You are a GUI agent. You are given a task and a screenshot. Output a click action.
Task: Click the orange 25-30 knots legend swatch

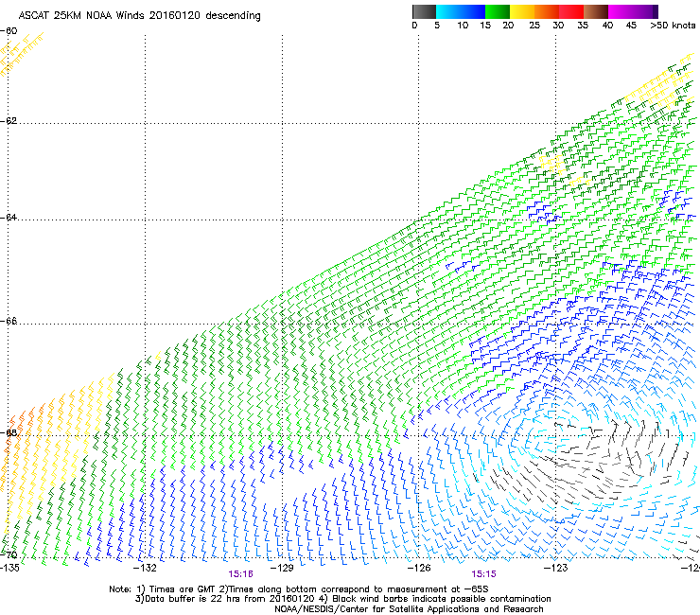[x=547, y=11]
